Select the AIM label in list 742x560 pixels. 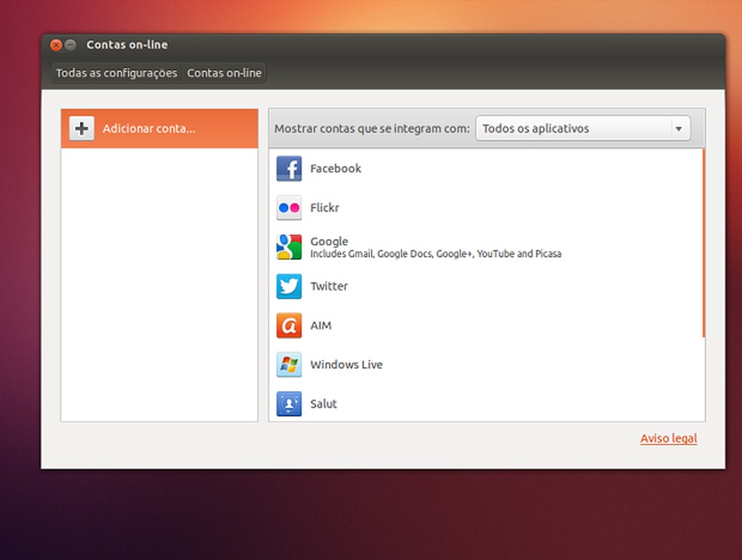click(x=320, y=326)
